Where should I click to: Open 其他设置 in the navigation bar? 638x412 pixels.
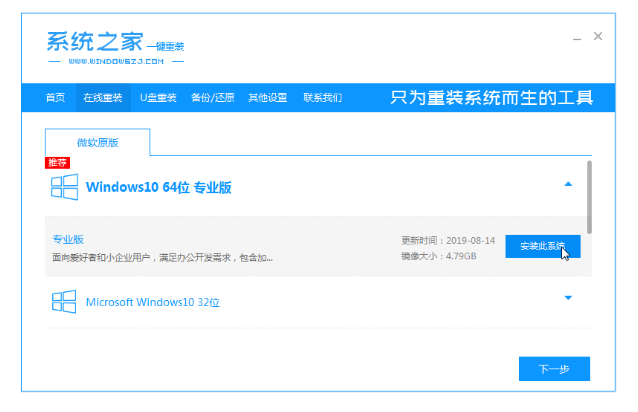268,98
